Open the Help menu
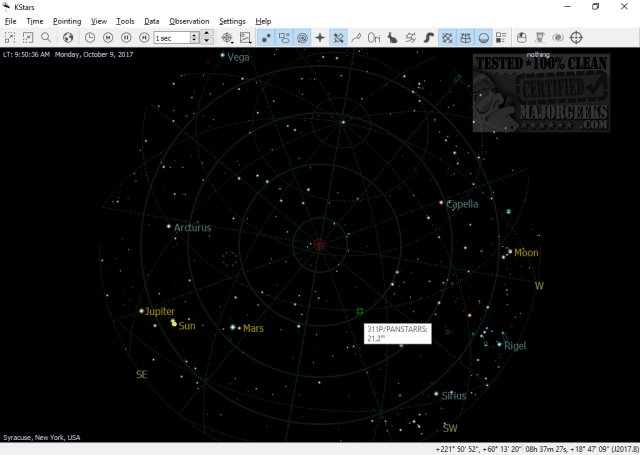 click(263, 21)
